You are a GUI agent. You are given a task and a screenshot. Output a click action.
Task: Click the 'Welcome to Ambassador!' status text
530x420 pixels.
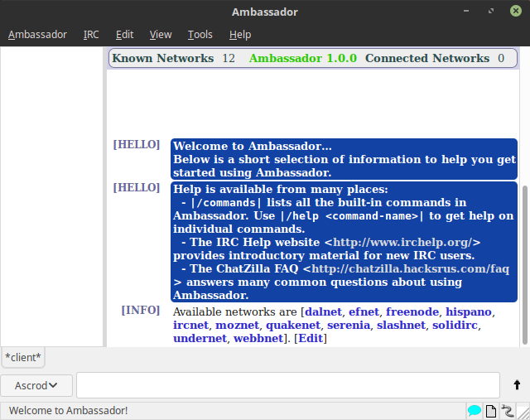tap(68, 411)
